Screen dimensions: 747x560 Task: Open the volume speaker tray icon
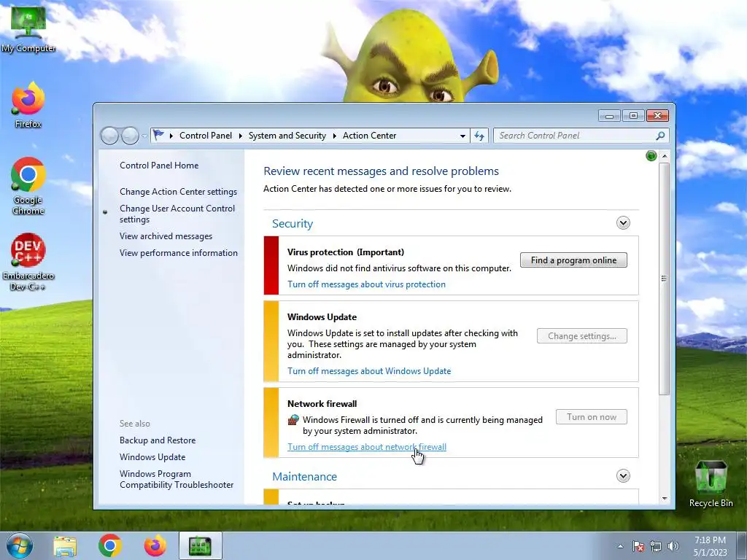click(673, 546)
